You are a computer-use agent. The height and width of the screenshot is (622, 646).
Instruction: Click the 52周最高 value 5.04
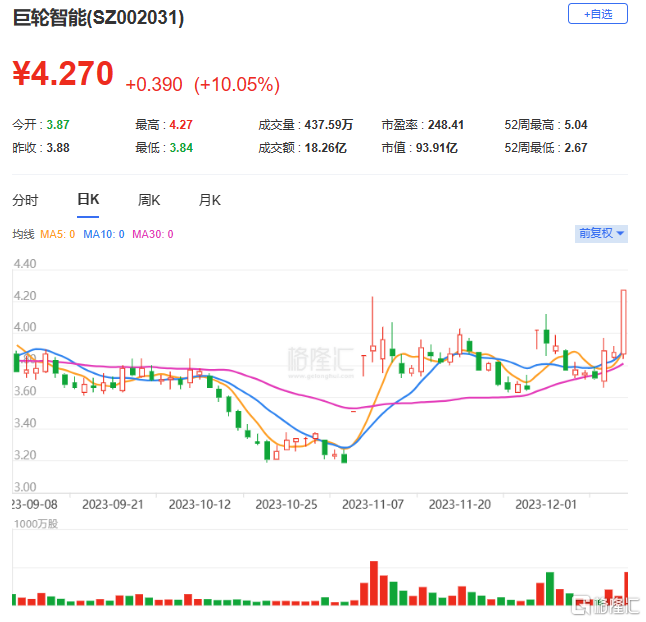(x=576, y=125)
